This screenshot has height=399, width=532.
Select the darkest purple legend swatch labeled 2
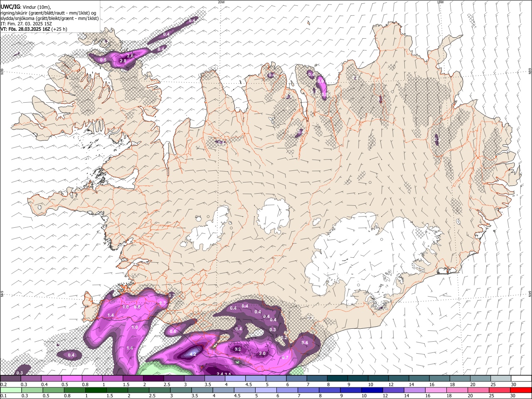pyautogui.click(x=153, y=379)
